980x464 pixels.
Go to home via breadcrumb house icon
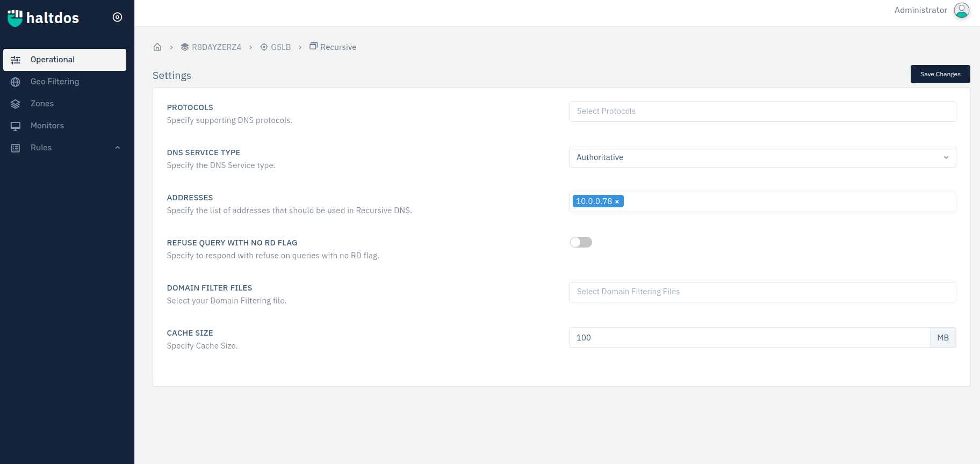(157, 47)
